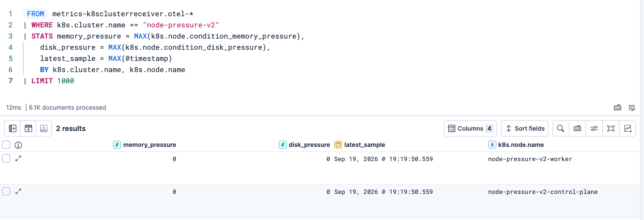Click the vertical scrollbar at the right edge

[x=642, y=110]
